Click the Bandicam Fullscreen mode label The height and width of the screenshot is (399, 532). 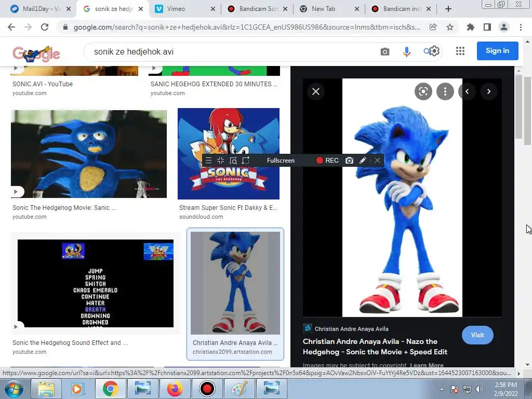coord(281,161)
